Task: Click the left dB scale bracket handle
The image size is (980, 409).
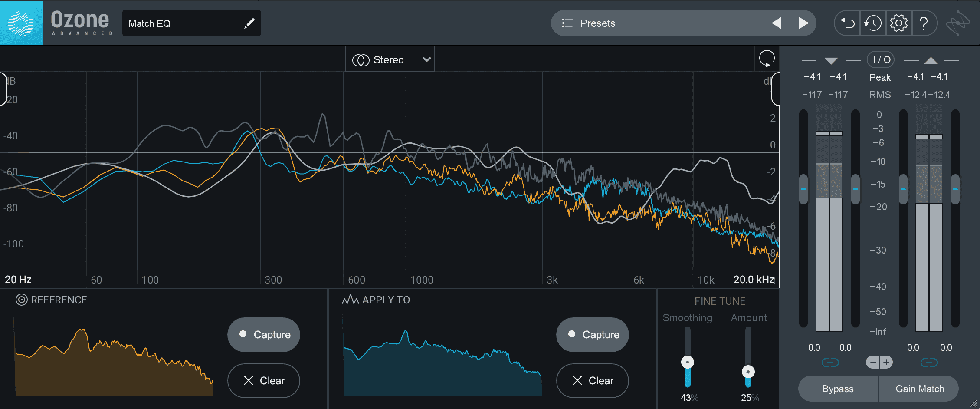Action: [3, 89]
